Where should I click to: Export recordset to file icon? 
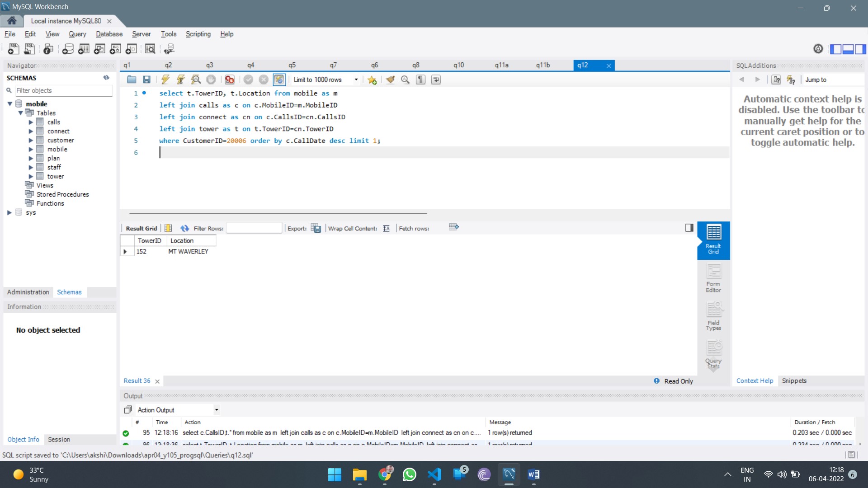316,229
